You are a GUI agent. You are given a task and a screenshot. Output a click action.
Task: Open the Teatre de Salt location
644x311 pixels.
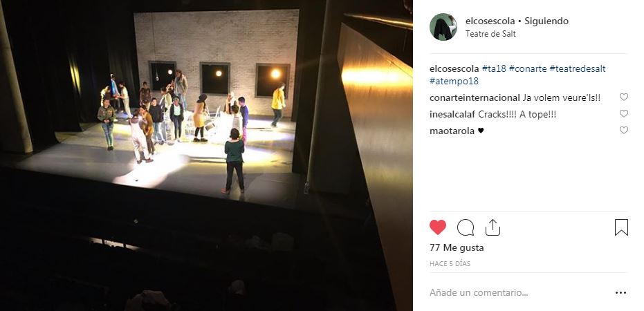point(490,34)
